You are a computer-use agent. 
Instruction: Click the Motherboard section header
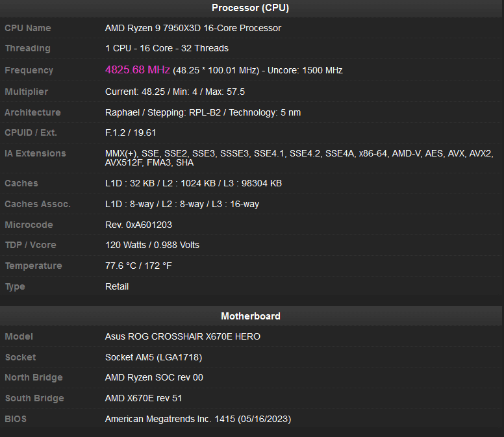pos(251,316)
